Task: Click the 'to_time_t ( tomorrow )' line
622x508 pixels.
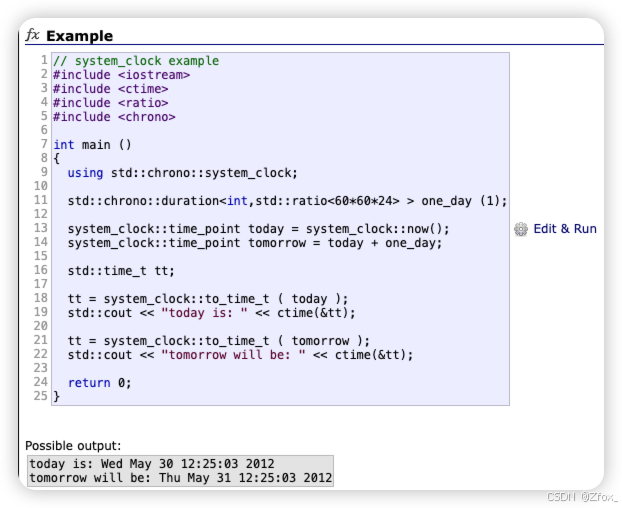Action: pyautogui.click(x=219, y=341)
